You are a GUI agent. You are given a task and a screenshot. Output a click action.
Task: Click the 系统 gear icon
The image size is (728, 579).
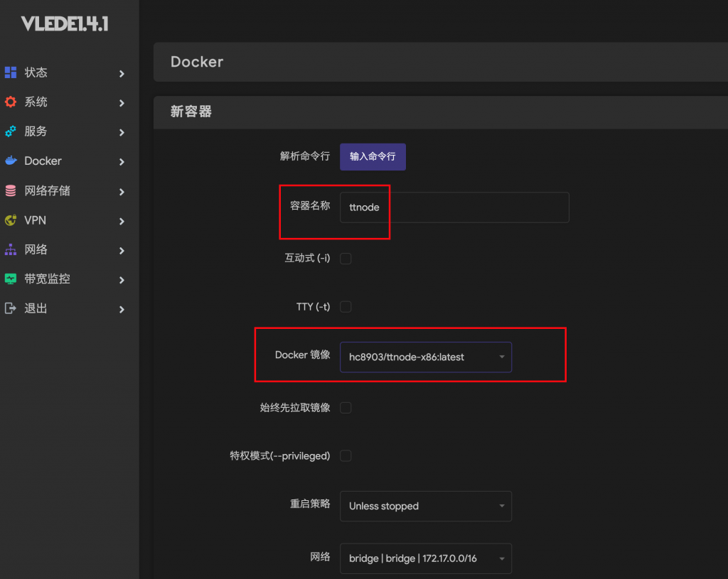[x=11, y=102]
